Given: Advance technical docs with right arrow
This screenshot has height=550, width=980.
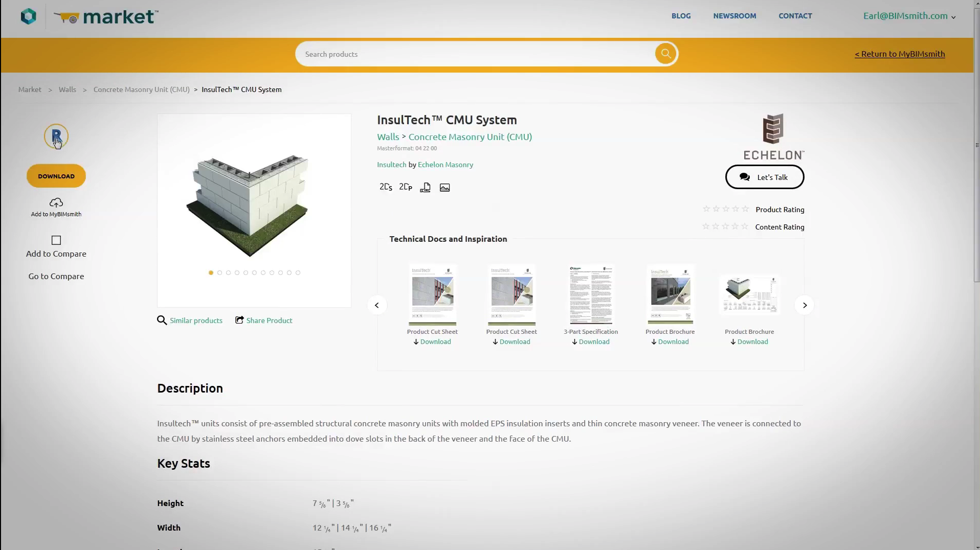Looking at the screenshot, I should pyautogui.click(x=804, y=305).
